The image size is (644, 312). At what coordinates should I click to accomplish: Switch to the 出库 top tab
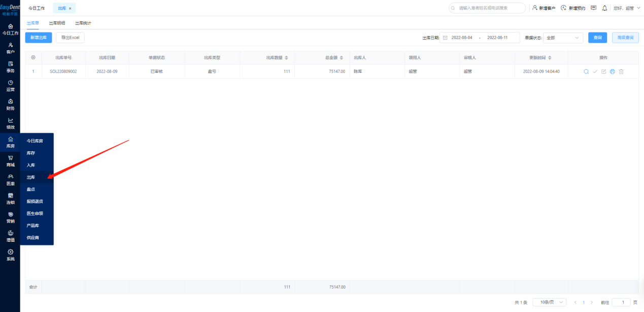pyautogui.click(x=64, y=9)
